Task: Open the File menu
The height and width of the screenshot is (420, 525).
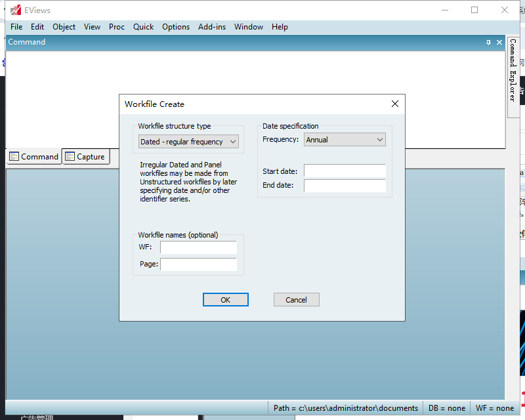Action: pyautogui.click(x=16, y=27)
